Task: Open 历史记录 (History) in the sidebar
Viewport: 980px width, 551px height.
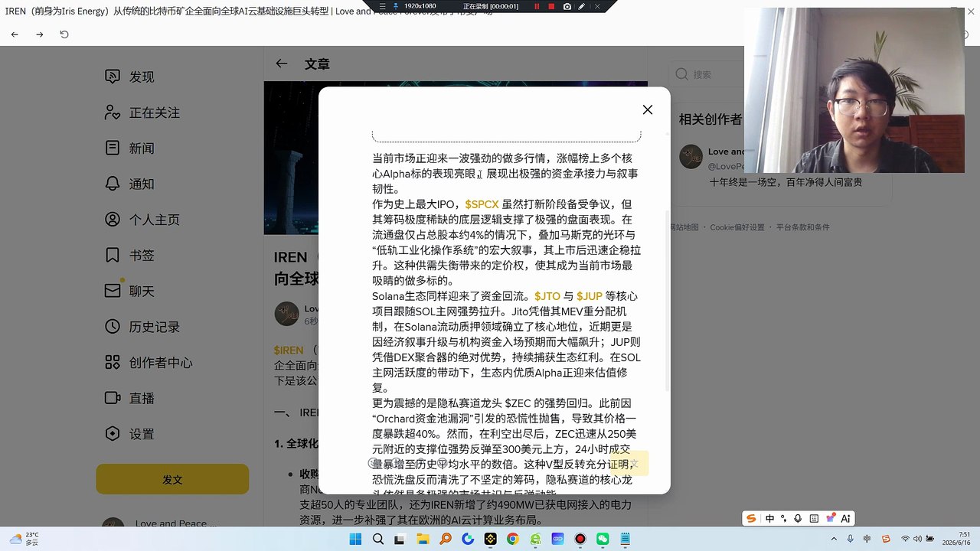Action: point(142,327)
